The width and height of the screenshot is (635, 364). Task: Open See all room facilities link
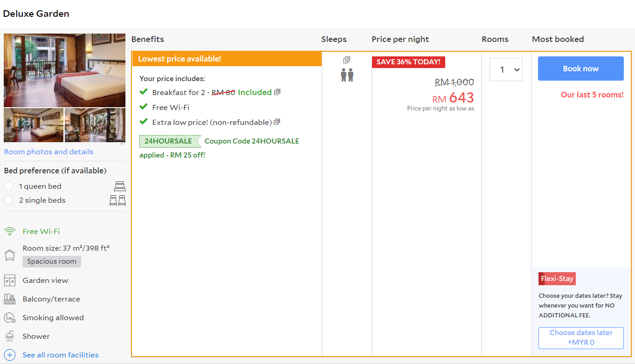[61, 355]
